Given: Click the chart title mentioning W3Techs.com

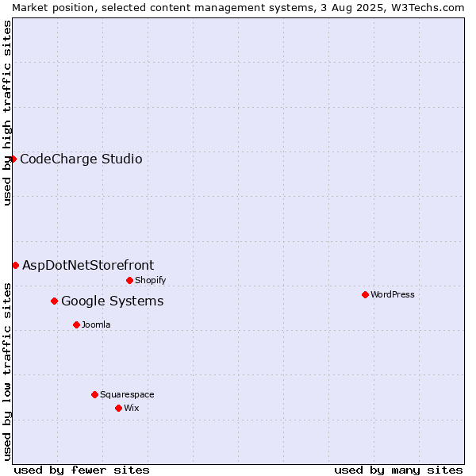Looking at the screenshot, I should point(238,8).
